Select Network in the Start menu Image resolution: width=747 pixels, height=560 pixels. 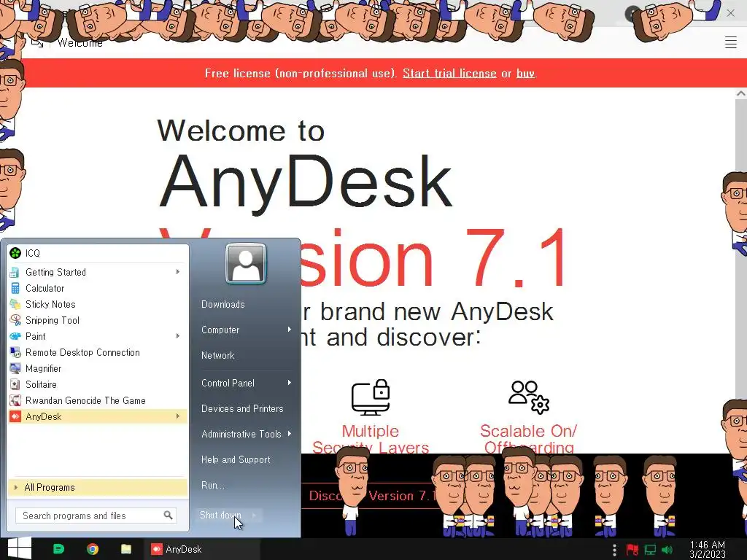coord(217,355)
